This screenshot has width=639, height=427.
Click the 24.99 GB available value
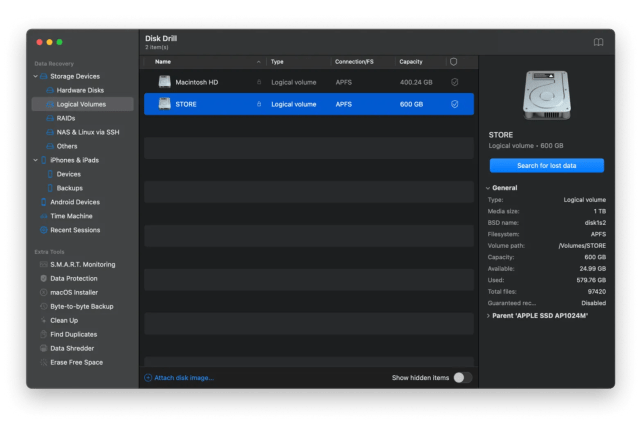(593, 269)
